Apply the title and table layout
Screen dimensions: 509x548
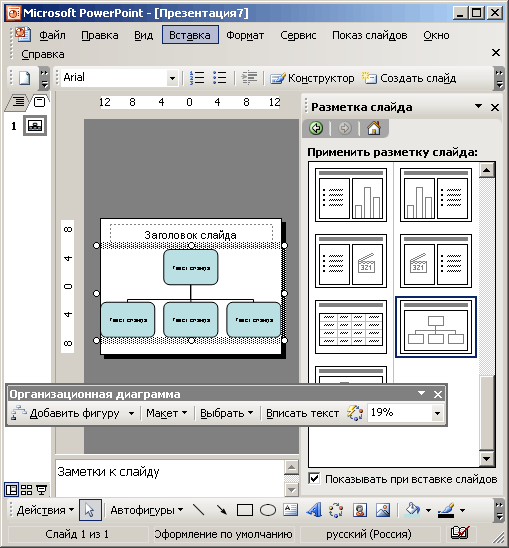[351, 327]
